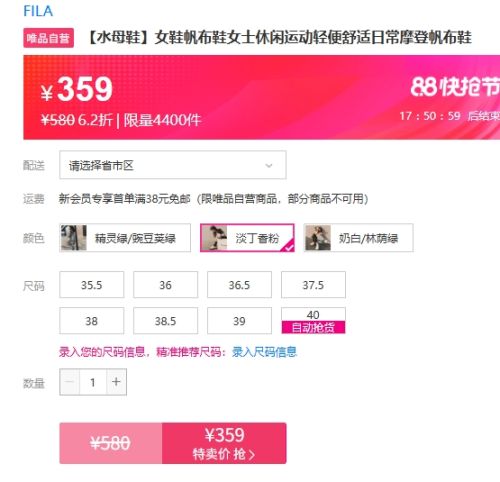Pick shoe size 38.5
The height and width of the screenshot is (482, 500).
166,321
